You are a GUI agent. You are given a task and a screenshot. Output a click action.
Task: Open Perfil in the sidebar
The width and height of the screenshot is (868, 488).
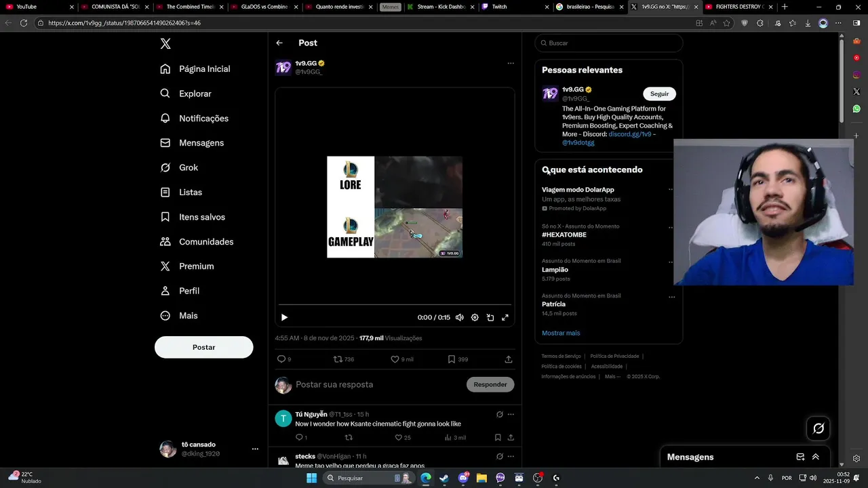[x=180, y=291]
